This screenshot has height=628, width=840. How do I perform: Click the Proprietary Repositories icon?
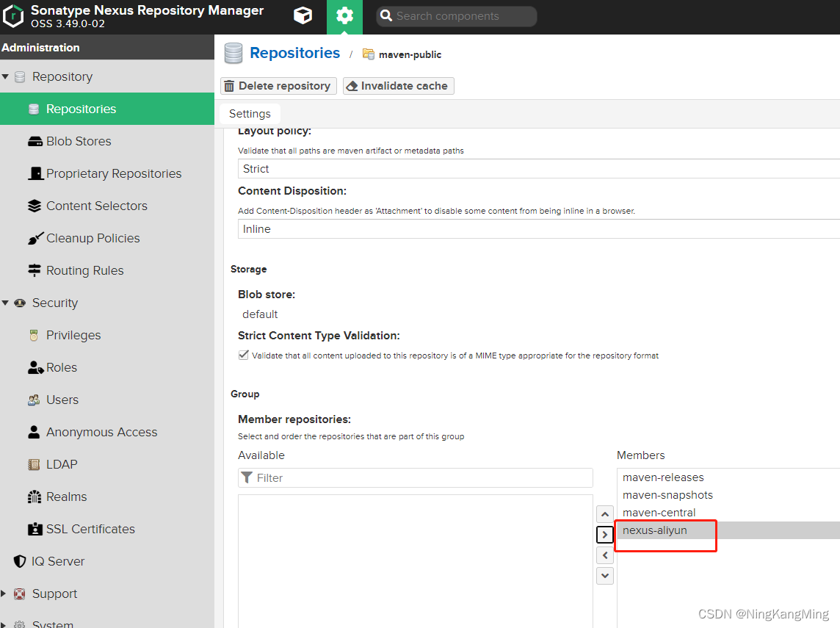coord(35,173)
